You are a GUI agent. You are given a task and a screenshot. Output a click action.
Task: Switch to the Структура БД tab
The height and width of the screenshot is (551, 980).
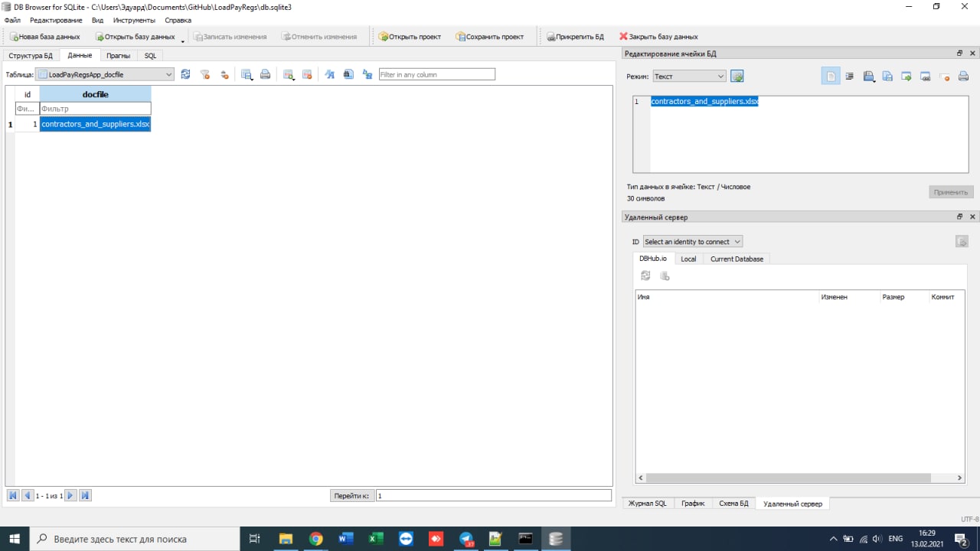click(x=31, y=56)
